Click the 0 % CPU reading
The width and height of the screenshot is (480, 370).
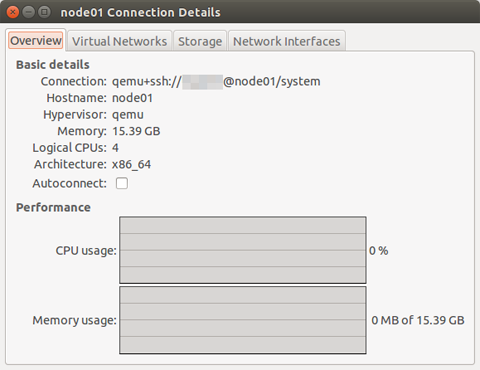point(379,251)
